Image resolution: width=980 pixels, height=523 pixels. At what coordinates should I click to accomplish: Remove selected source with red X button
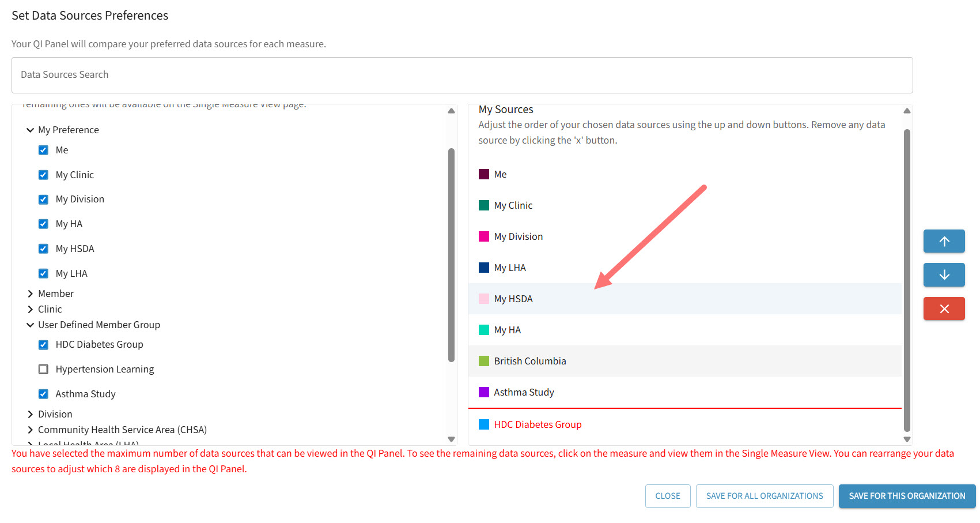[x=944, y=308]
